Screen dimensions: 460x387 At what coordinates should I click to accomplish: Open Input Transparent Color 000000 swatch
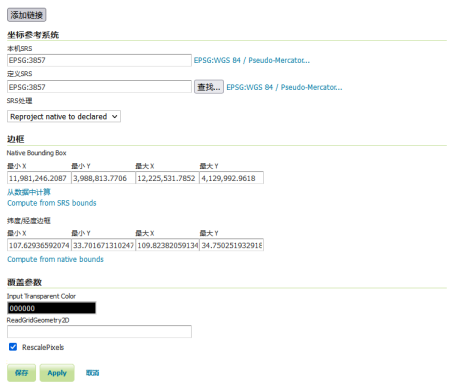[x=51, y=308]
